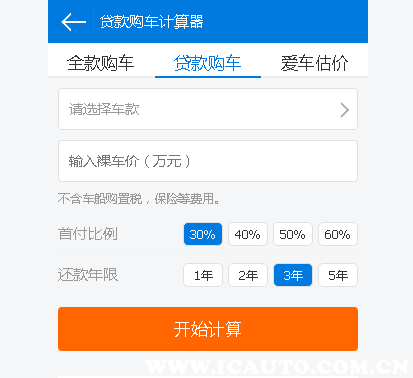
Task: Go back using the left arrow icon
Action: [x=74, y=22]
